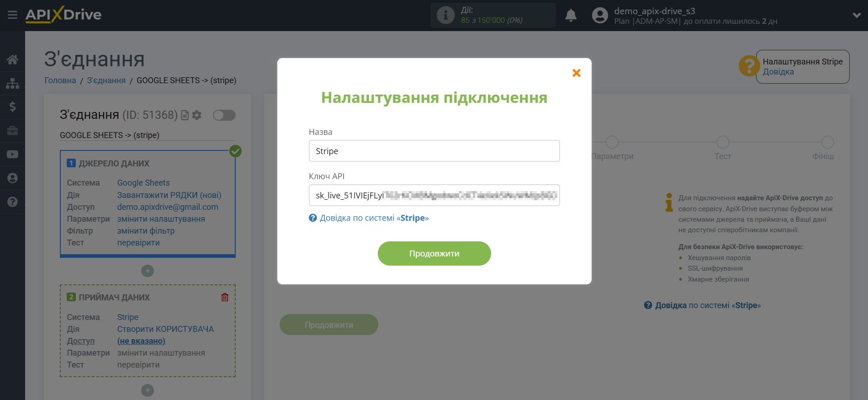Open the billing dollar sidebar icon
868x400 pixels.
point(12,107)
